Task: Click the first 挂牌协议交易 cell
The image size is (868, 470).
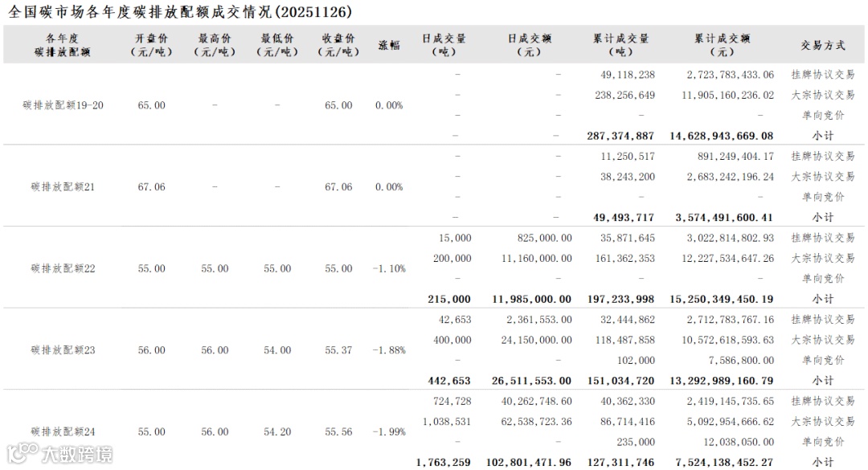Action: click(x=822, y=75)
